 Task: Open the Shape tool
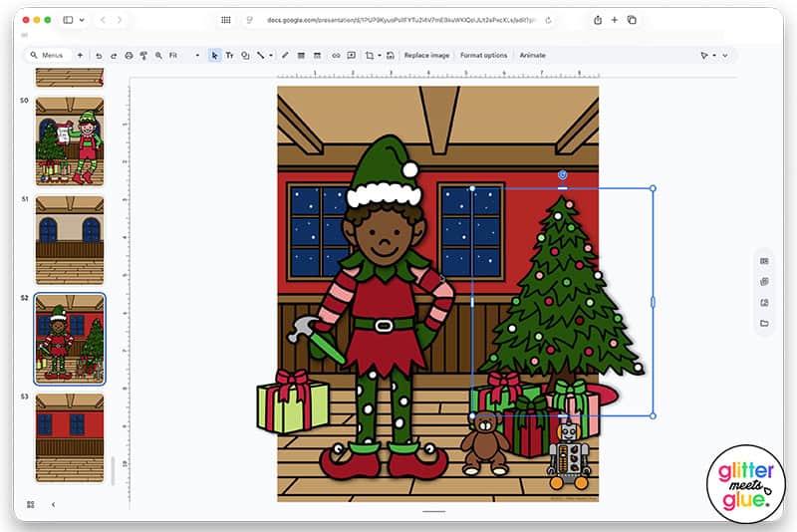click(x=245, y=56)
